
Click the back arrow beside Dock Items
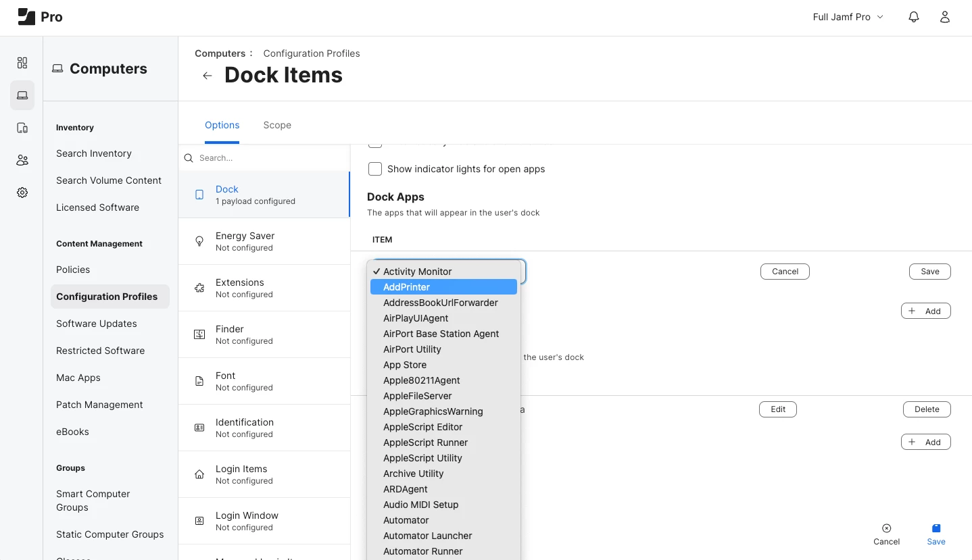point(208,76)
